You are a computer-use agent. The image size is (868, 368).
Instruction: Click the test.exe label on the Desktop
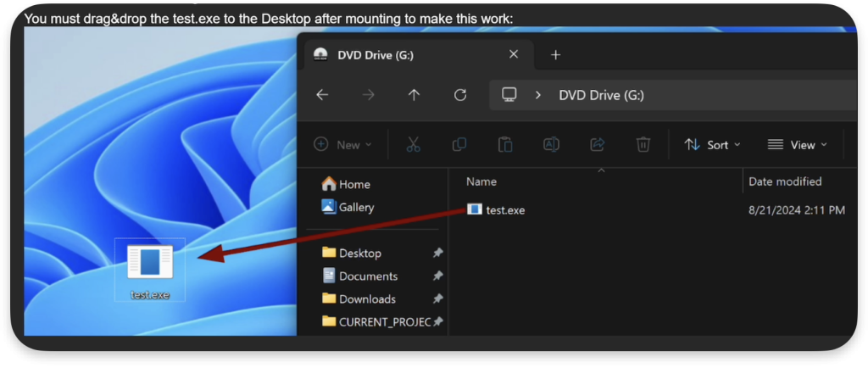[150, 295]
